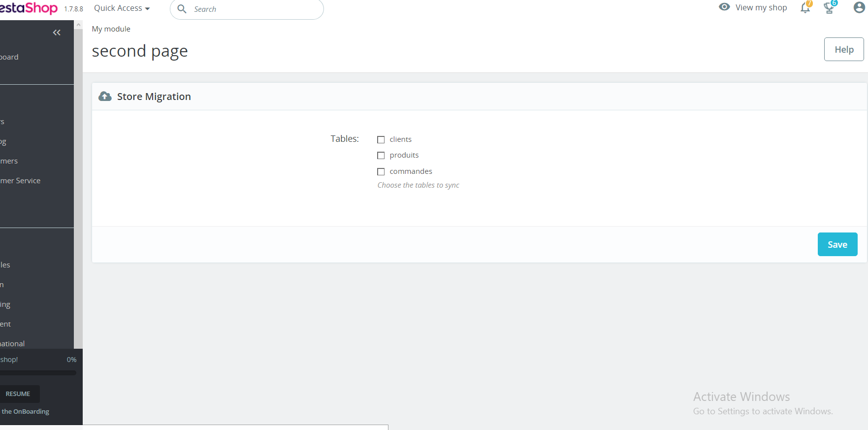Click the RESUME onboarding button
868x430 pixels.
coord(18,394)
